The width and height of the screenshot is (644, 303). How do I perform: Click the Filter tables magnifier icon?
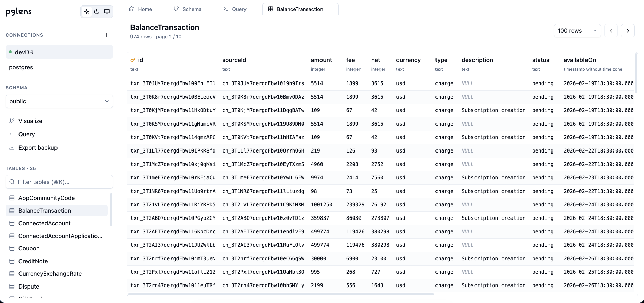pos(12,182)
